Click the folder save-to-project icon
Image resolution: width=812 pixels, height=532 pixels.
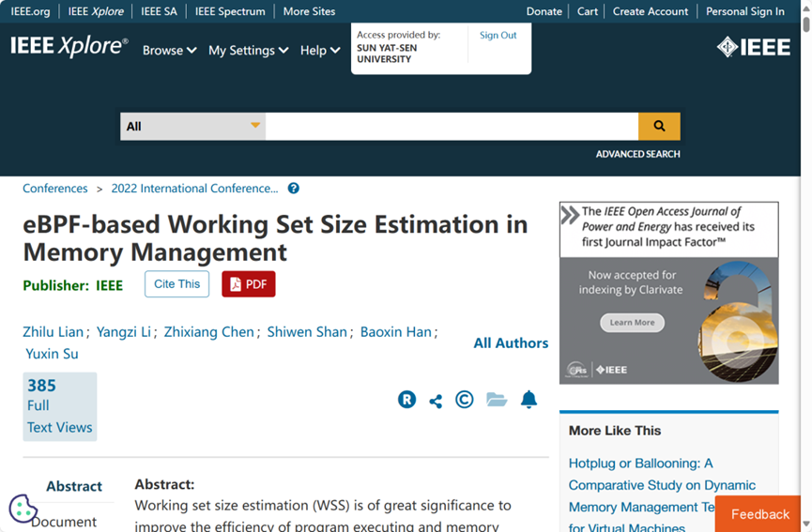coord(497,400)
